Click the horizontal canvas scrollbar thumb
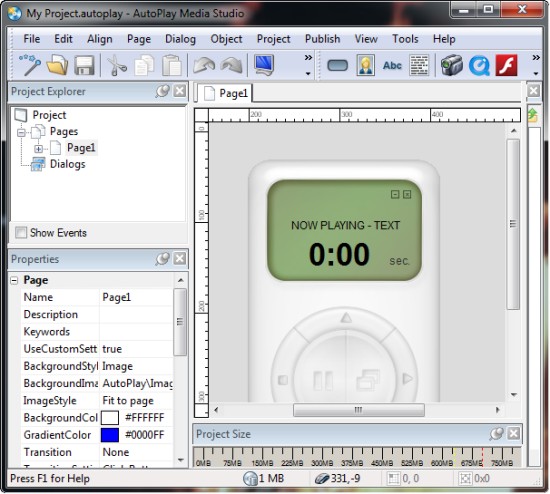The image size is (550, 494). point(358,410)
